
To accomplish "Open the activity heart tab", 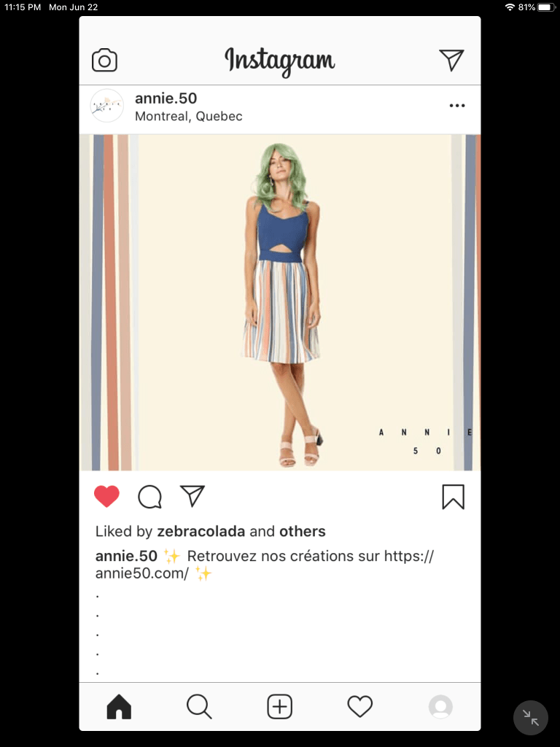I will (360, 706).
